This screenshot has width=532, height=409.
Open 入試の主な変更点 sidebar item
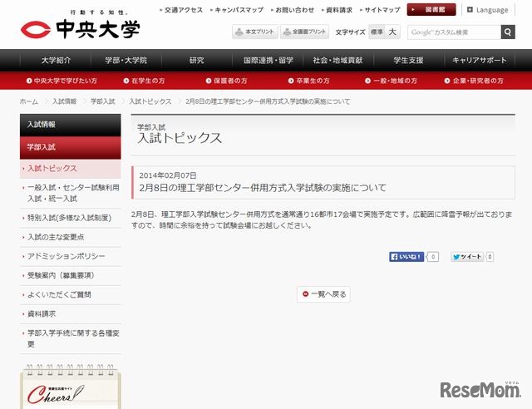[70, 237]
